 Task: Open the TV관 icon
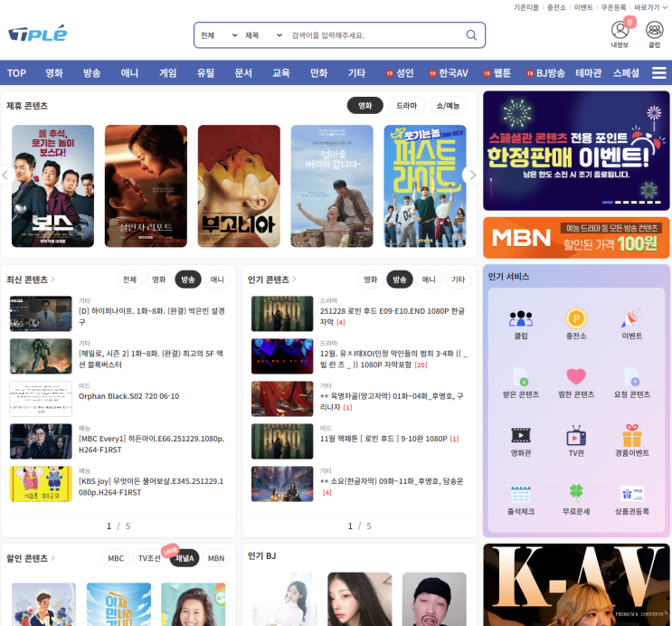click(x=576, y=435)
